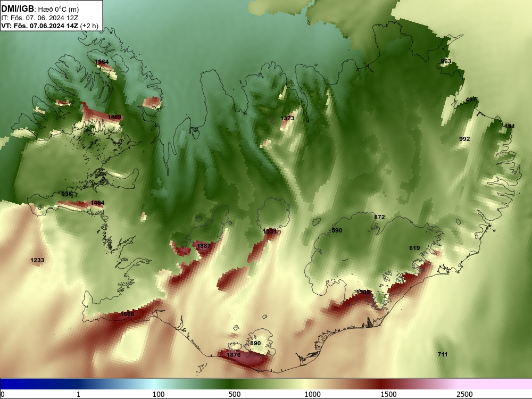This screenshot has height=399, width=532.
Task: Click the map value 558
Action: [x=66, y=194]
